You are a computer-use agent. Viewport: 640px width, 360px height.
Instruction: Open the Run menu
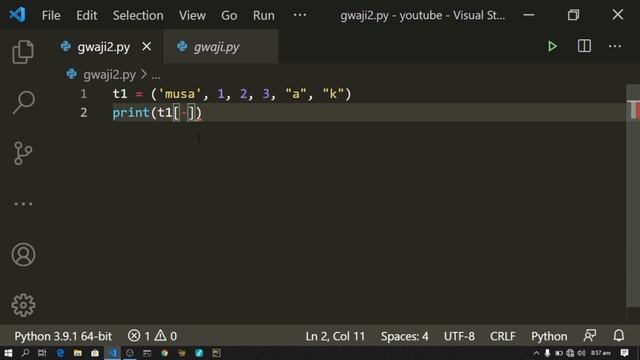click(264, 16)
